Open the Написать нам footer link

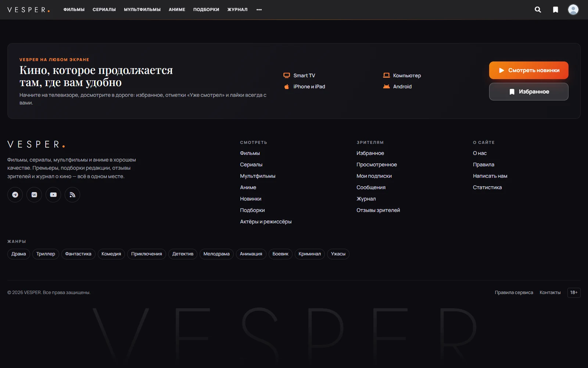[x=490, y=176]
